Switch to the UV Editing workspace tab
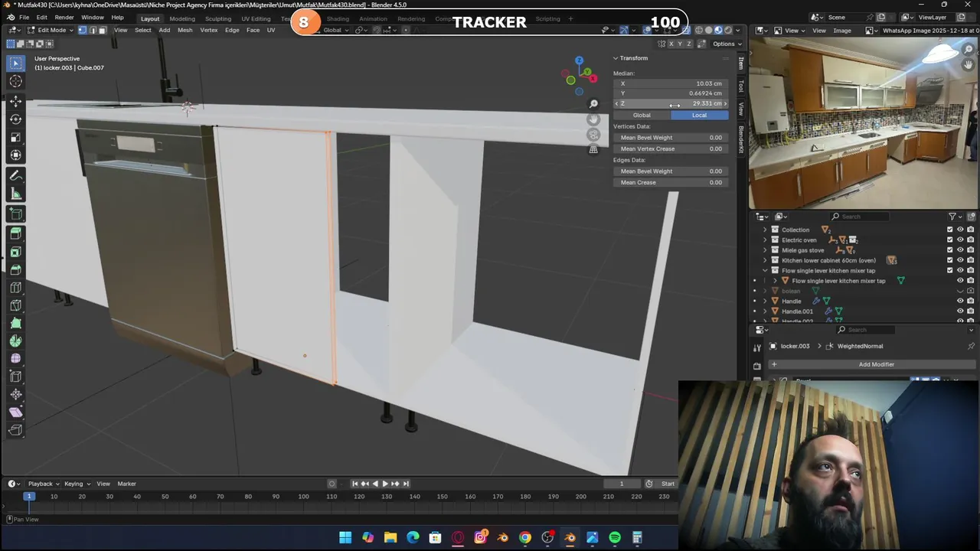980x551 pixels. click(256, 18)
